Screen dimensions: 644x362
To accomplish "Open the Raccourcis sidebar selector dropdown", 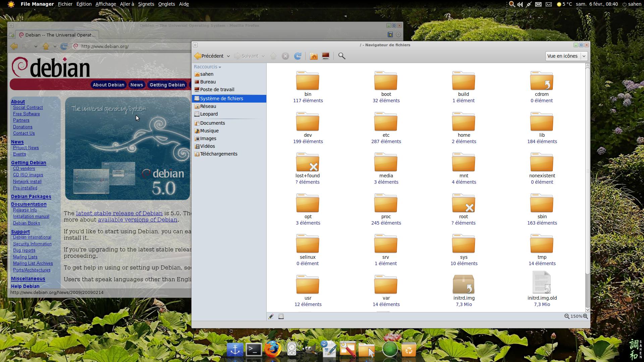I will [x=207, y=67].
